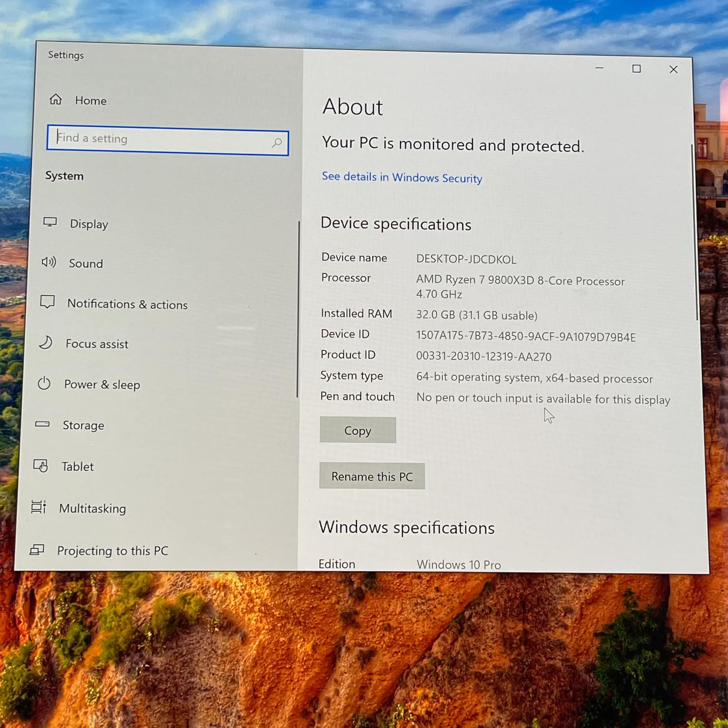Click the Rename this PC button
This screenshot has width=728, height=728.
pyautogui.click(x=372, y=476)
